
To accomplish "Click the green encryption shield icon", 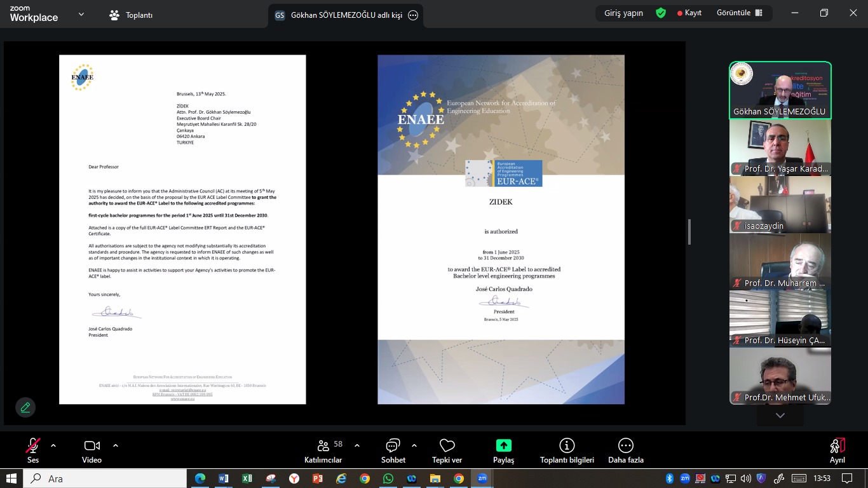I will click(x=661, y=13).
